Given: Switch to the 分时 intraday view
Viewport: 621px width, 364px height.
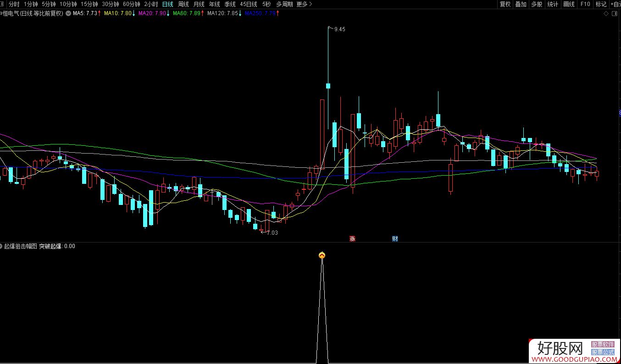Looking at the screenshot, I should pyautogui.click(x=14, y=4).
